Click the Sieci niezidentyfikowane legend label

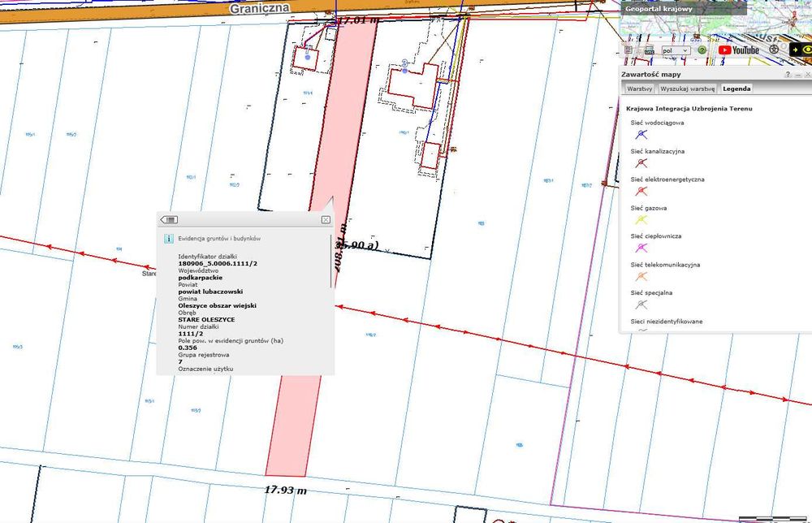click(x=667, y=322)
